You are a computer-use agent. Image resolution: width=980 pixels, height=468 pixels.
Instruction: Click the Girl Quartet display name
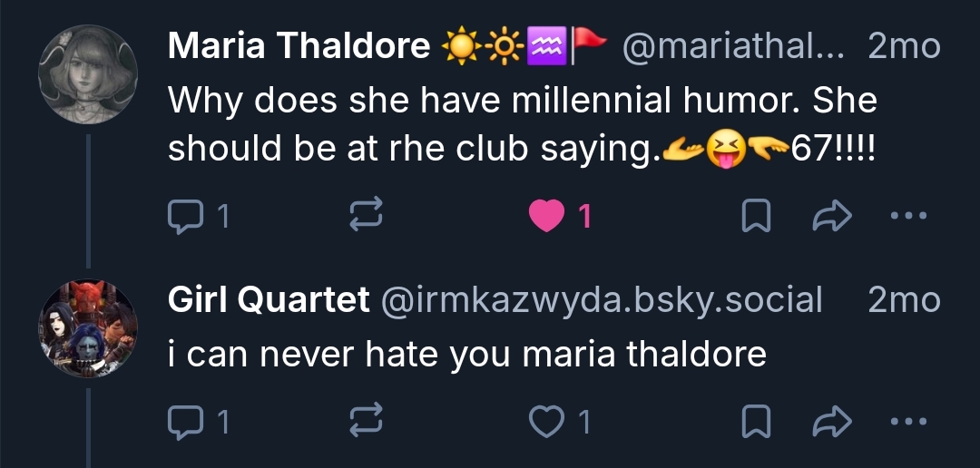269,299
